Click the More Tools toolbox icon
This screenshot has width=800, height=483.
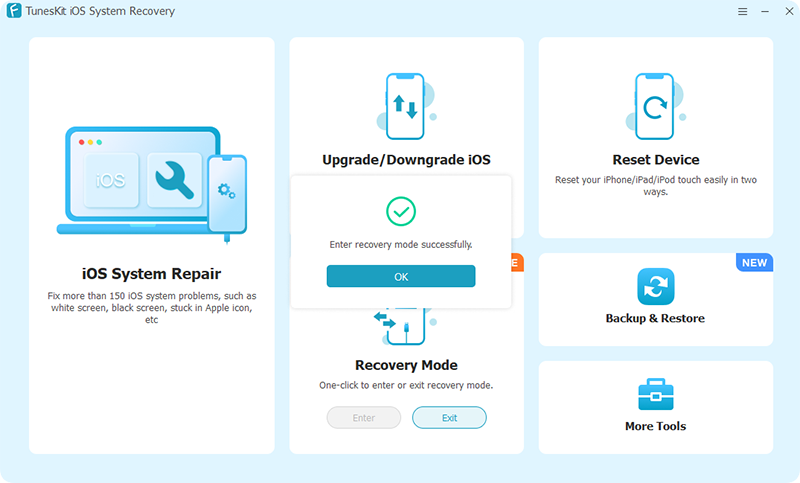point(656,394)
